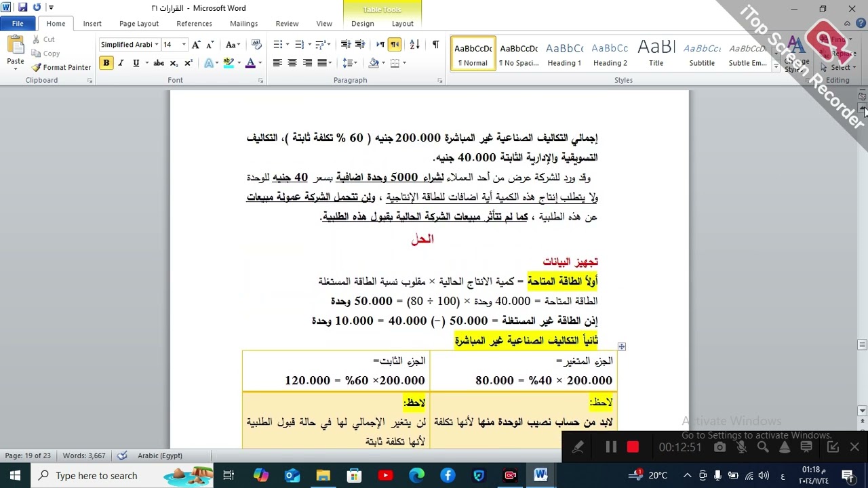Apply the Subtitle style
Screen dimensions: 868x488
coord(702,54)
